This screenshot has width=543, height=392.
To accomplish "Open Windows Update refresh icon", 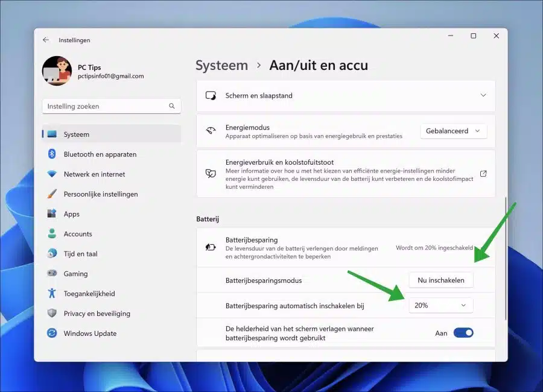I will tap(52, 333).
